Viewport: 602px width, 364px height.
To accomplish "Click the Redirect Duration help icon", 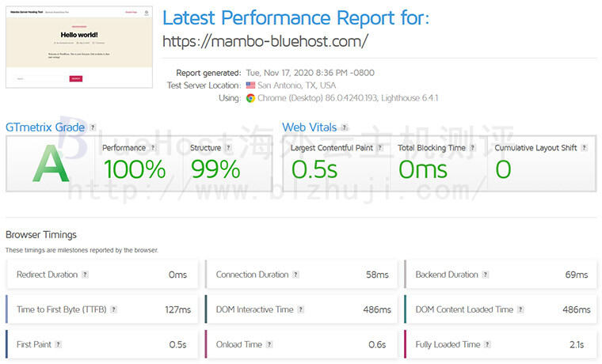I will pyautogui.click(x=86, y=275).
